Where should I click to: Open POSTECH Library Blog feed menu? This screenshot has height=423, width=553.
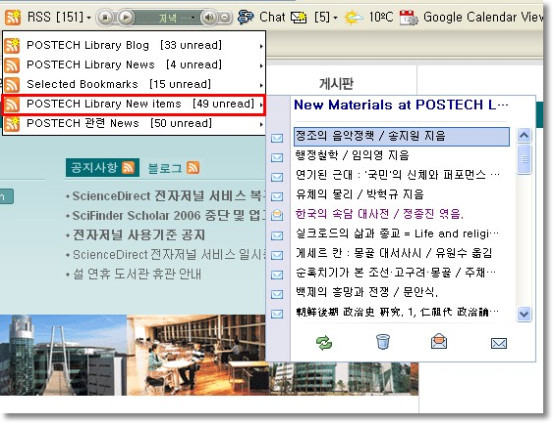pyautogui.click(x=133, y=46)
